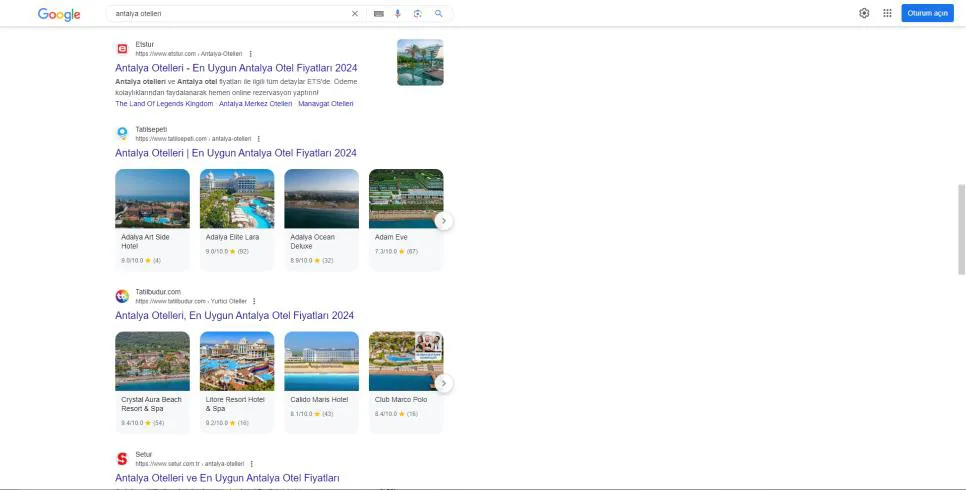Click the Tatilbudur.com site favicon
The height and width of the screenshot is (490, 966).
point(122,296)
